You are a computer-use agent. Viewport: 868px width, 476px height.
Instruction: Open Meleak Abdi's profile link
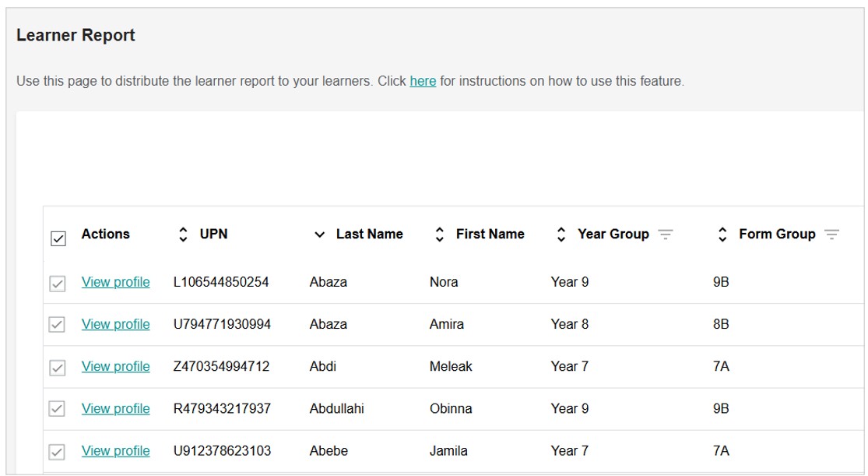pos(115,366)
